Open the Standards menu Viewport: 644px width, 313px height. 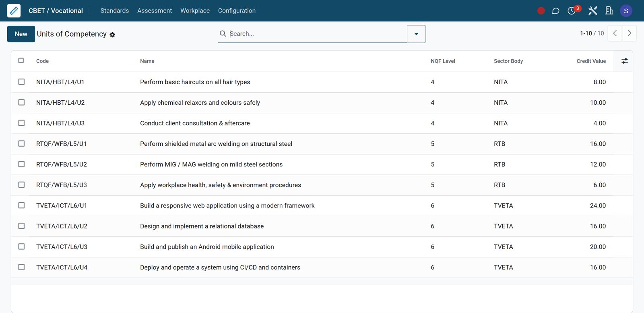115,11
